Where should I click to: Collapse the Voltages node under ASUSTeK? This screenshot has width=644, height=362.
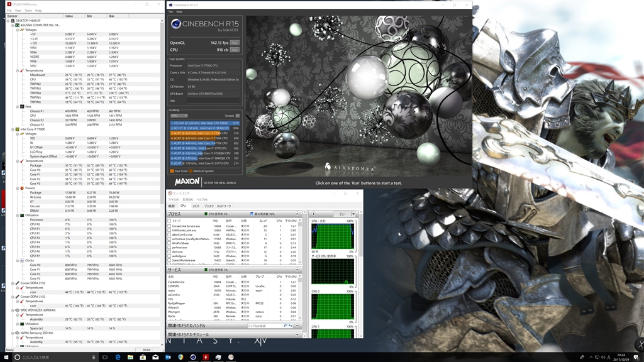click(x=18, y=29)
